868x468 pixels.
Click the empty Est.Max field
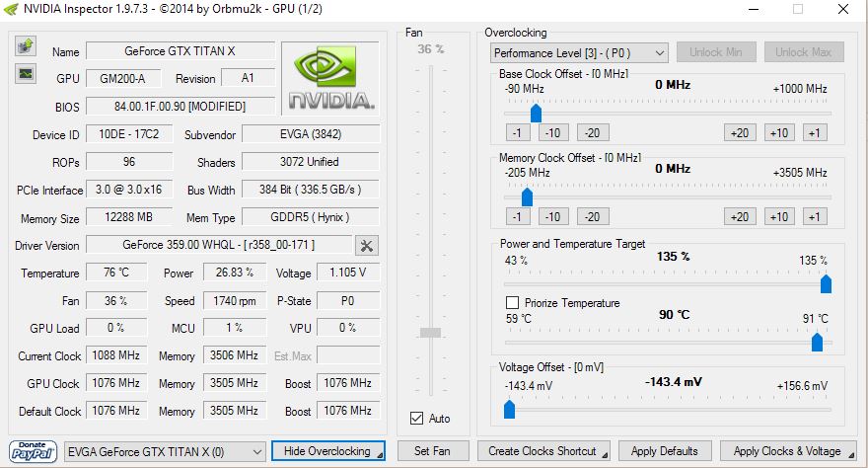pos(348,355)
